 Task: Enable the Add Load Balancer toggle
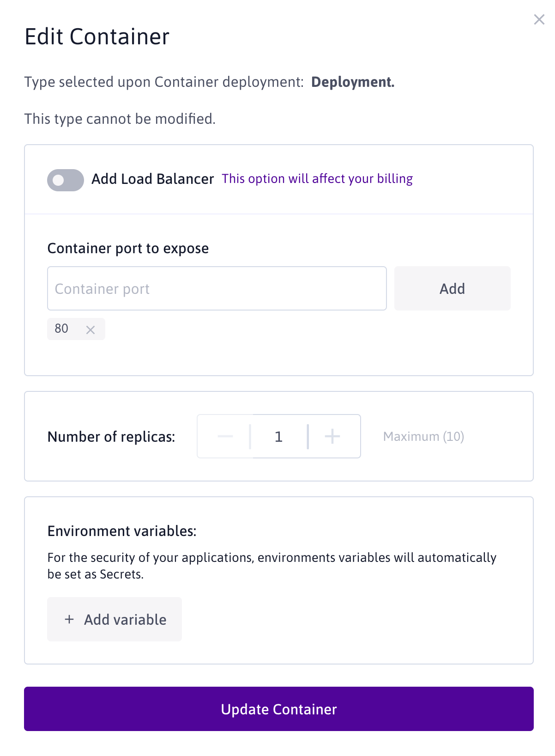(66, 180)
